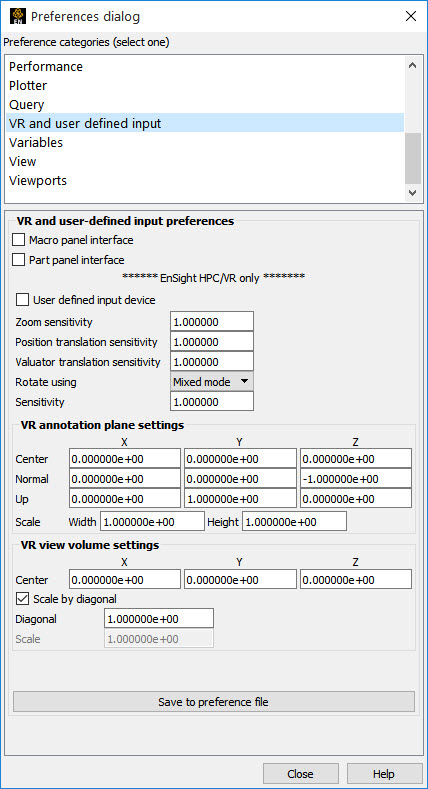Click the category list scroll up arrow
Viewport: 428px width, 789px height.
tap(413, 65)
